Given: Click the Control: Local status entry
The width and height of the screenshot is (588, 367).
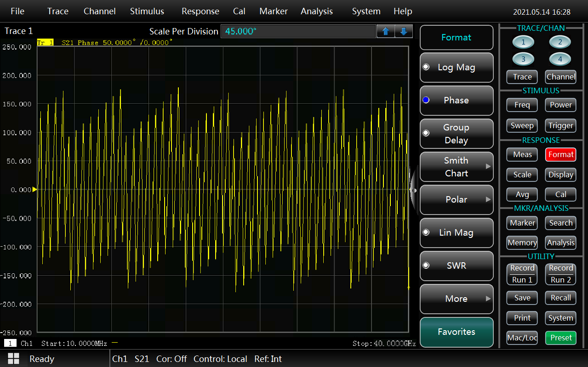Looking at the screenshot, I should click(220, 359).
